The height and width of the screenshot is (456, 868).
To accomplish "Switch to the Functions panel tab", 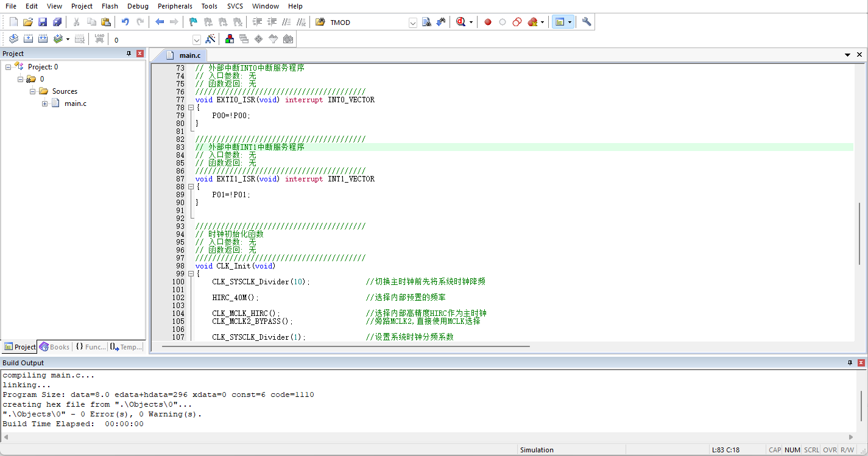I will [90, 347].
